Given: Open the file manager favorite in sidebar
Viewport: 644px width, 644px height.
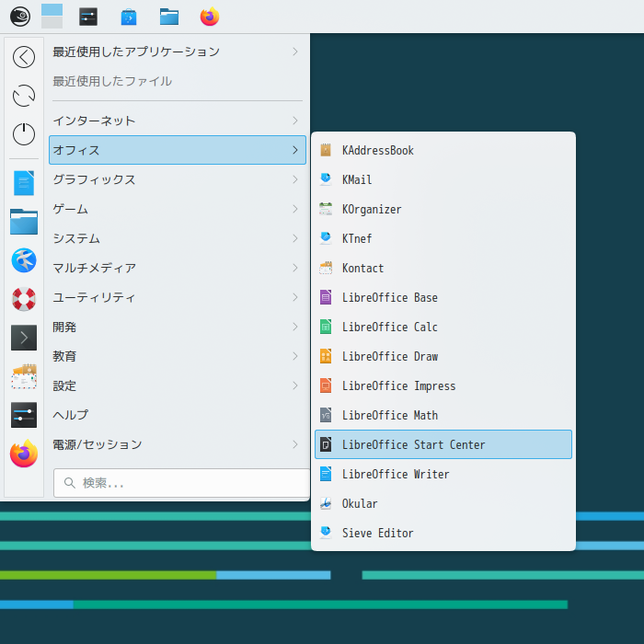Looking at the screenshot, I should pos(24,222).
